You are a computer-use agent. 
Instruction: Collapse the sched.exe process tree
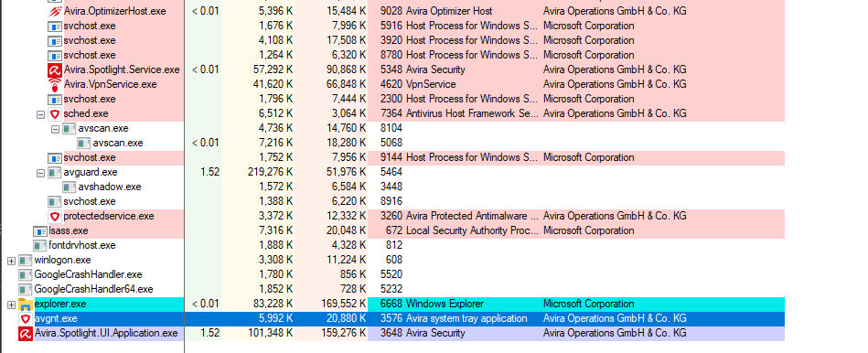click(40, 114)
